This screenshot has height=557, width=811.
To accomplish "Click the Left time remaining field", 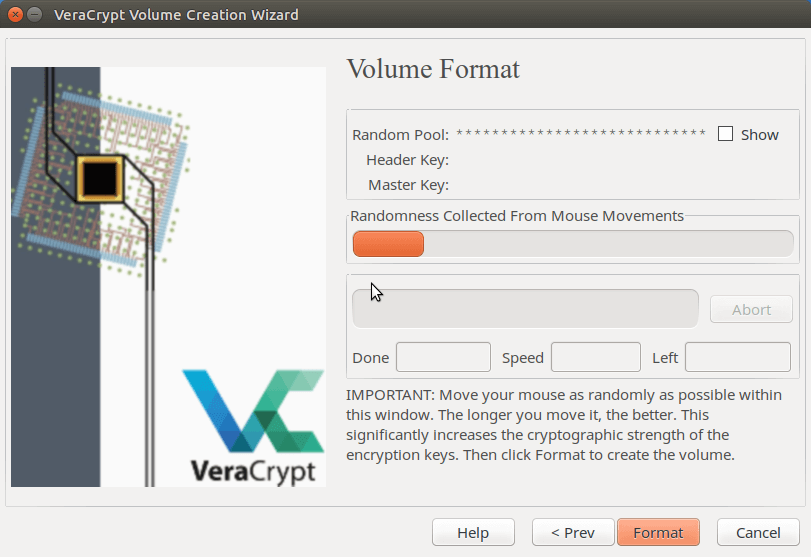I will (x=737, y=357).
